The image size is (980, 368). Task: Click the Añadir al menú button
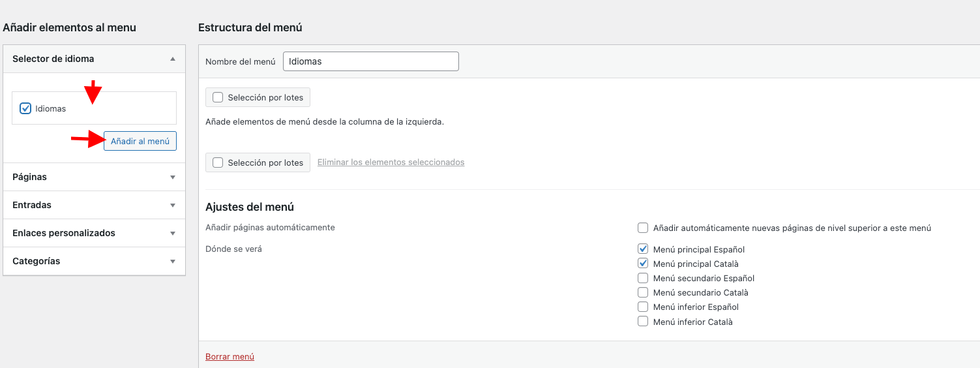click(140, 141)
